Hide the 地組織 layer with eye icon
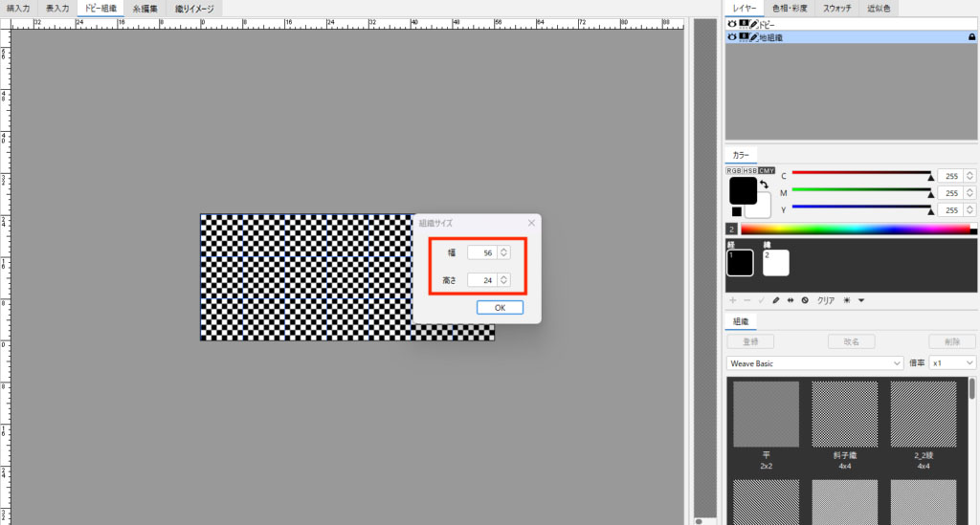The height and width of the screenshot is (525, 980). 732,36
